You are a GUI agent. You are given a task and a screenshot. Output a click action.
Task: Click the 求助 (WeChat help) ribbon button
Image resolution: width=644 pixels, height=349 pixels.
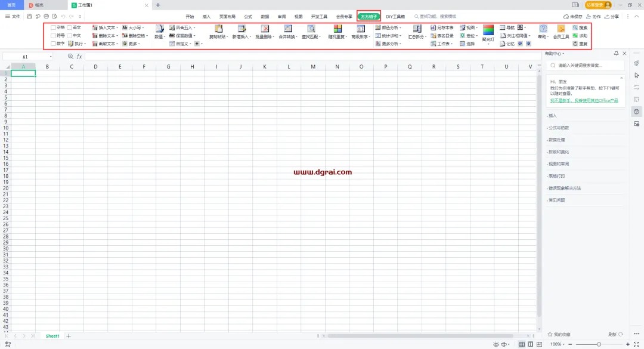[x=580, y=36]
